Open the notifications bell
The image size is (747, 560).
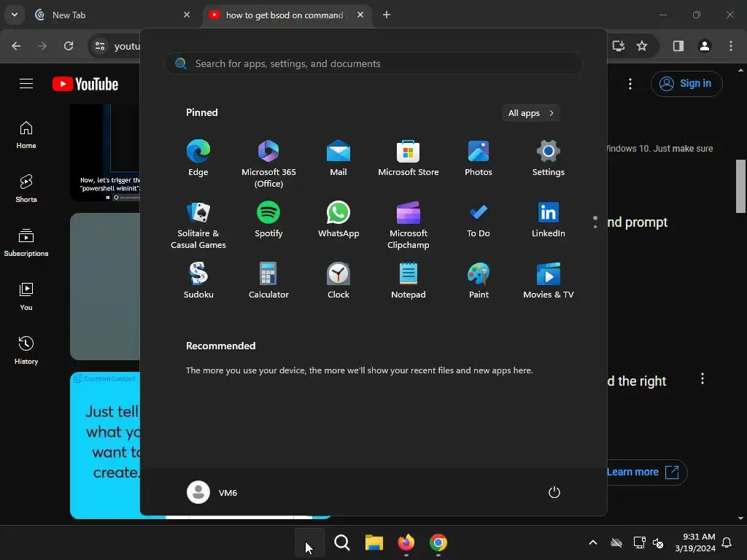pos(727,542)
